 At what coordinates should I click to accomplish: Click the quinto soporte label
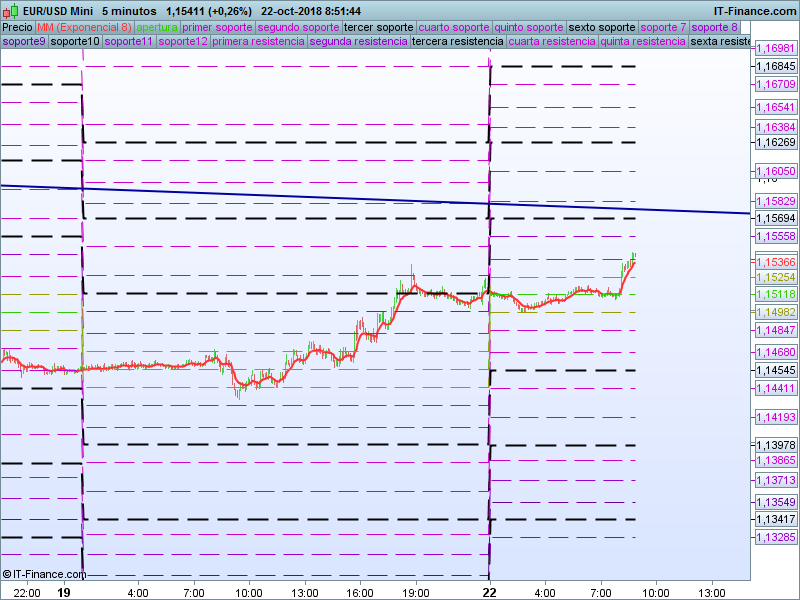[x=529, y=27]
